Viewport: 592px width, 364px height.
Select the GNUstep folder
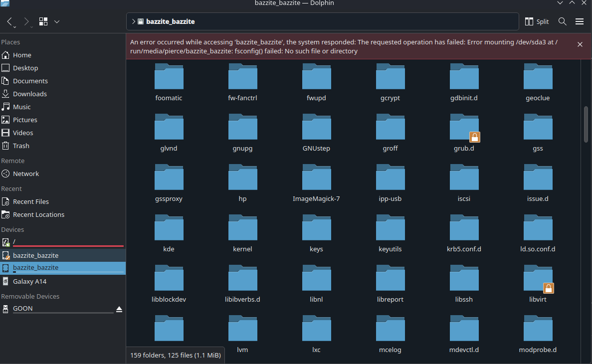[x=316, y=133]
